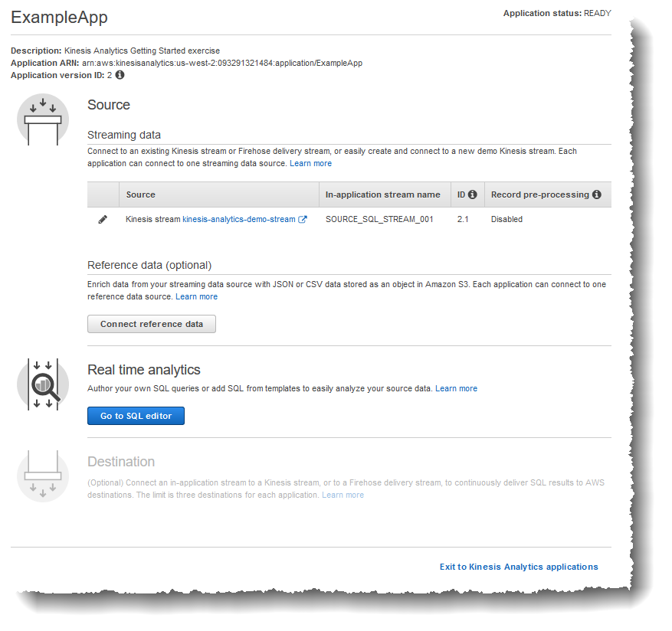
Task: Click the Source section stream icon
Action: point(43,119)
